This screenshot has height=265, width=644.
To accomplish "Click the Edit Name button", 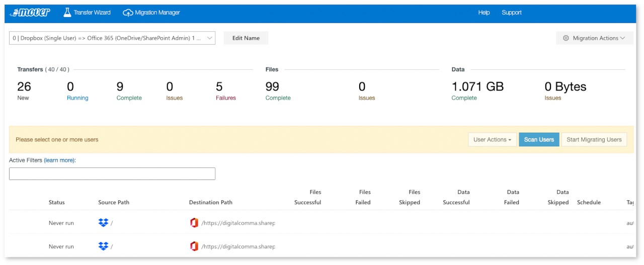I will pos(246,38).
